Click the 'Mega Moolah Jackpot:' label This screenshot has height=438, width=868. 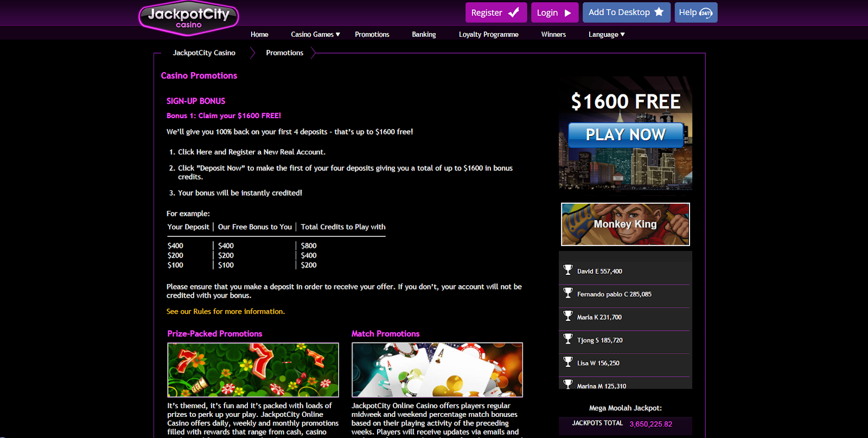626,408
